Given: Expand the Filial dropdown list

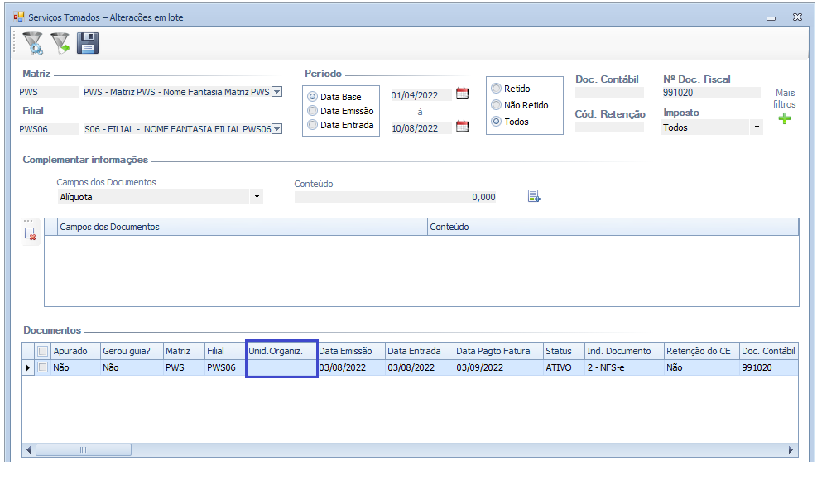Looking at the screenshot, I should (277, 128).
